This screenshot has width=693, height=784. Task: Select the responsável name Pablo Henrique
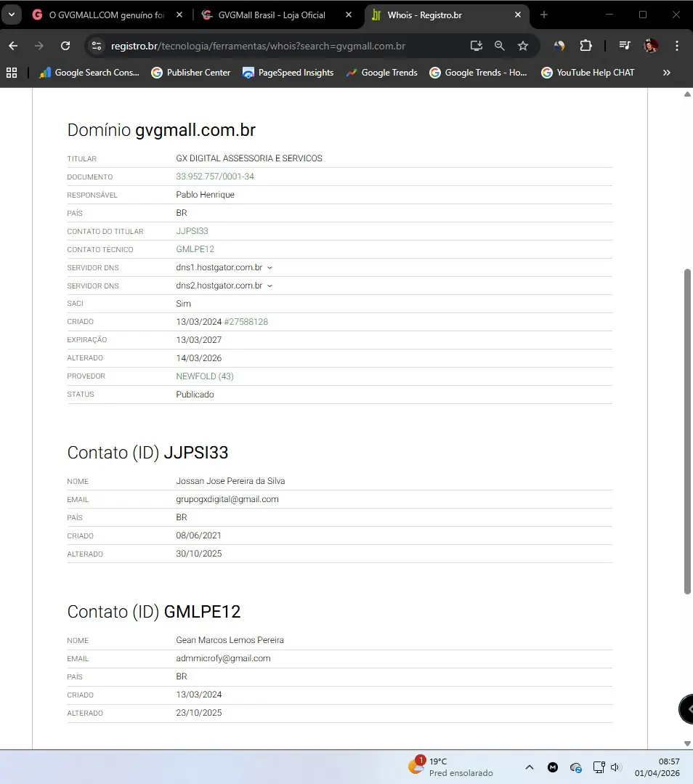coord(205,195)
